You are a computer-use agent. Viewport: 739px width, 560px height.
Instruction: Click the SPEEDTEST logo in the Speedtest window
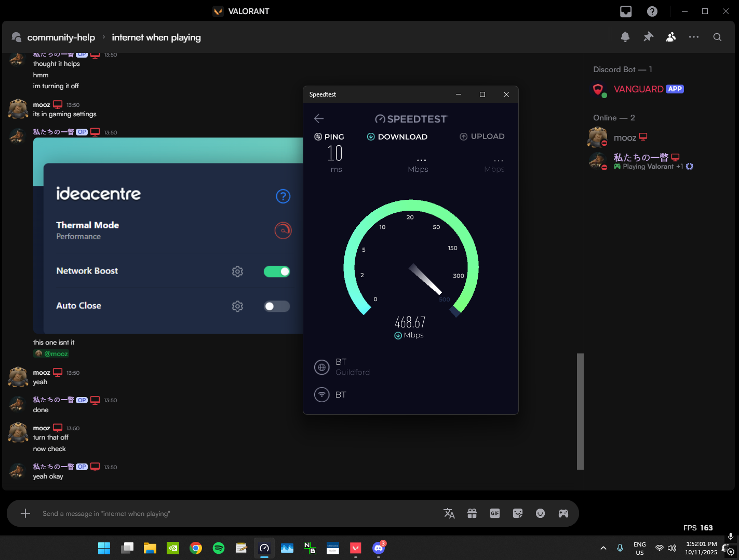[411, 119]
